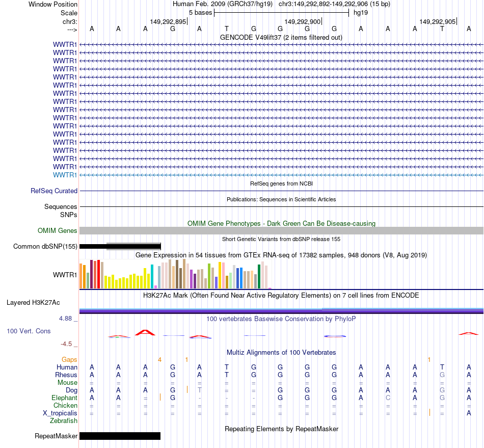Click the orange gap count 4

tap(159, 359)
